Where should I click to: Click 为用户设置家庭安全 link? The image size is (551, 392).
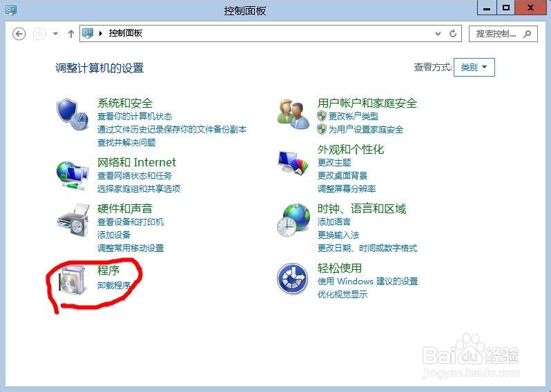pos(366,129)
